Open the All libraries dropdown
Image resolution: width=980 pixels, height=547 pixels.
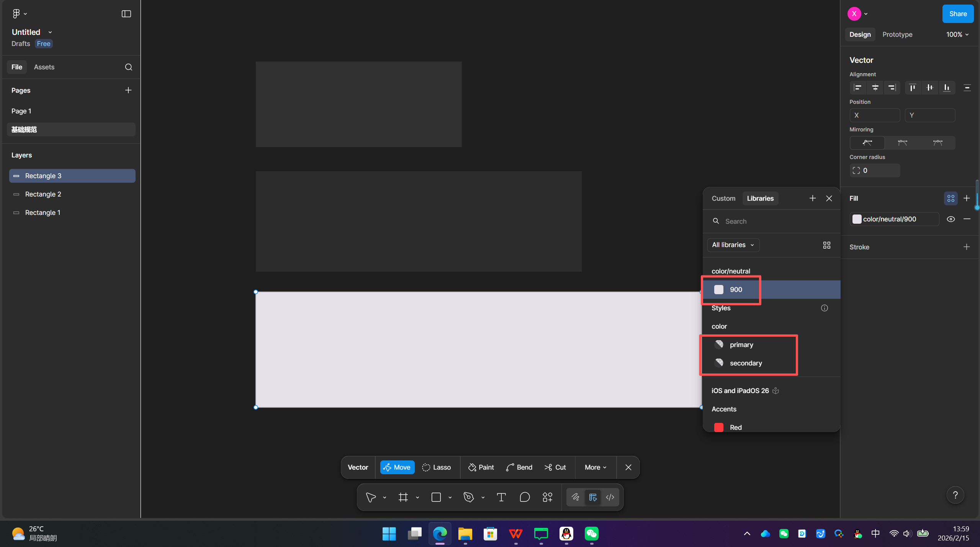tap(733, 245)
